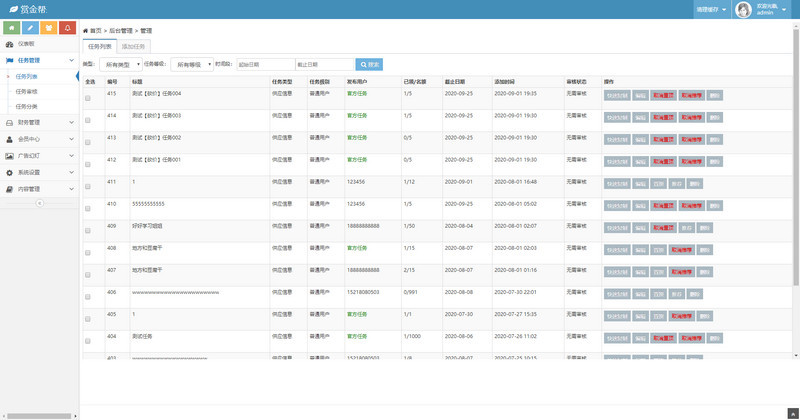Tick the checkbox for task 411
This screenshot has height=420, width=800.
(x=88, y=187)
